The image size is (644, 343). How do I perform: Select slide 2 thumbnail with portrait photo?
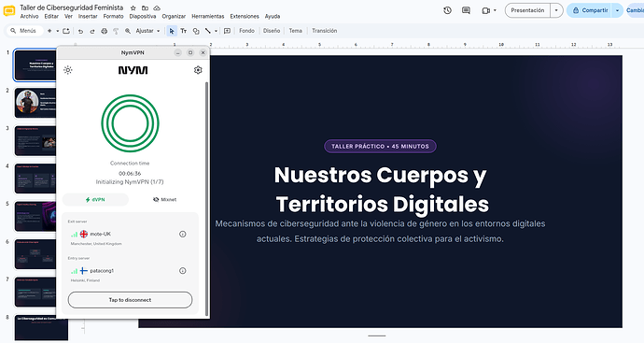(x=35, y=103)
